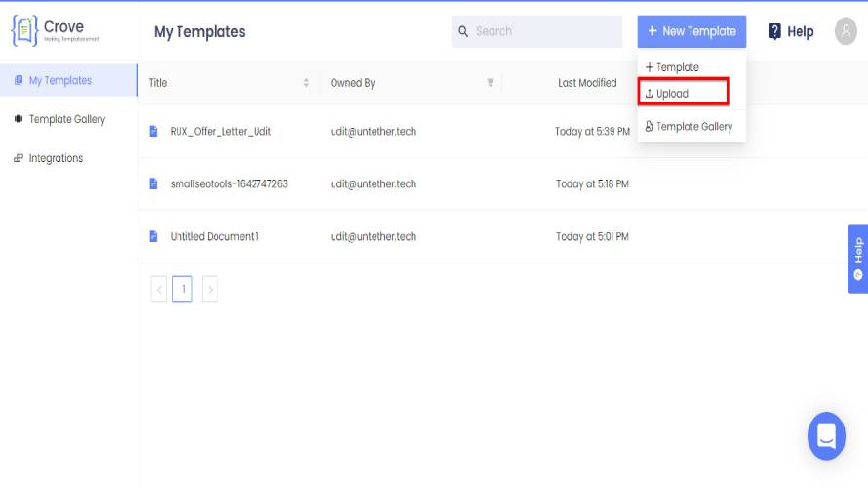Click Today at 5:39 PM

tap(592, 132)
